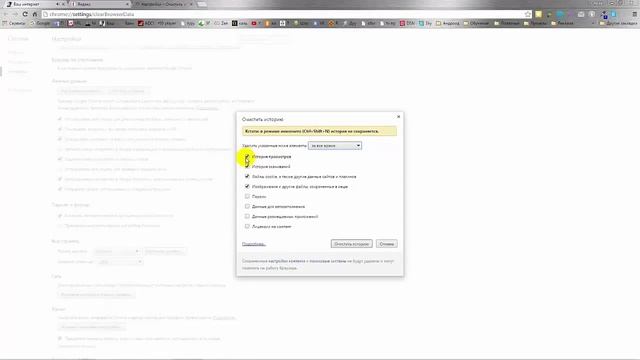Reload the current page
The height and width of the screenshot is (360, 640).
[25, 14]
